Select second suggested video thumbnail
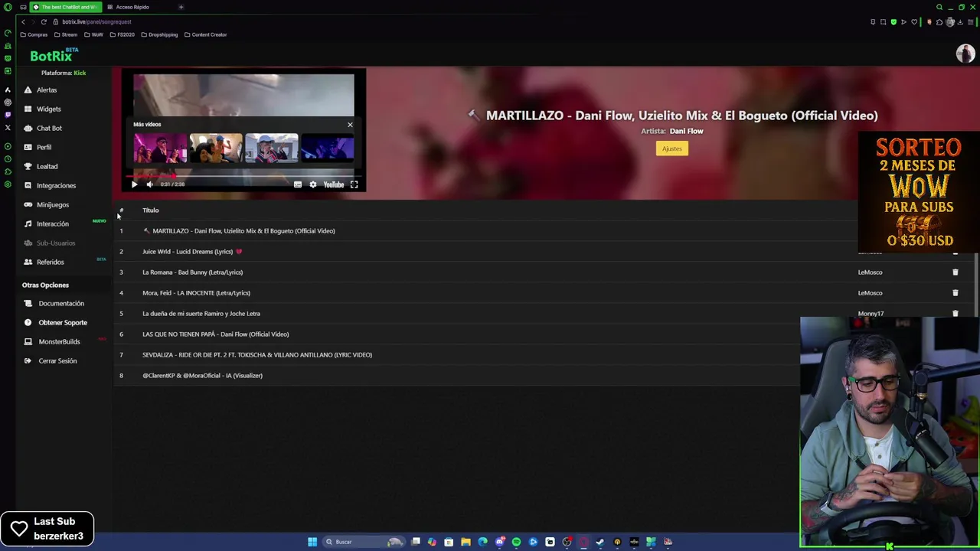This screenshot has width=980, height=551. [216, 148]
